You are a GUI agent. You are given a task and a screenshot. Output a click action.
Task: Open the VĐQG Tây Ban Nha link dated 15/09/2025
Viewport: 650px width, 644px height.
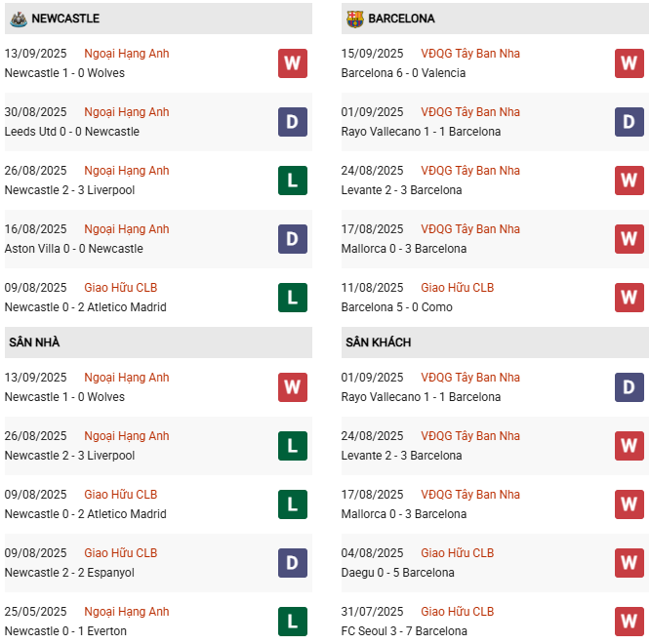(470, 54)
